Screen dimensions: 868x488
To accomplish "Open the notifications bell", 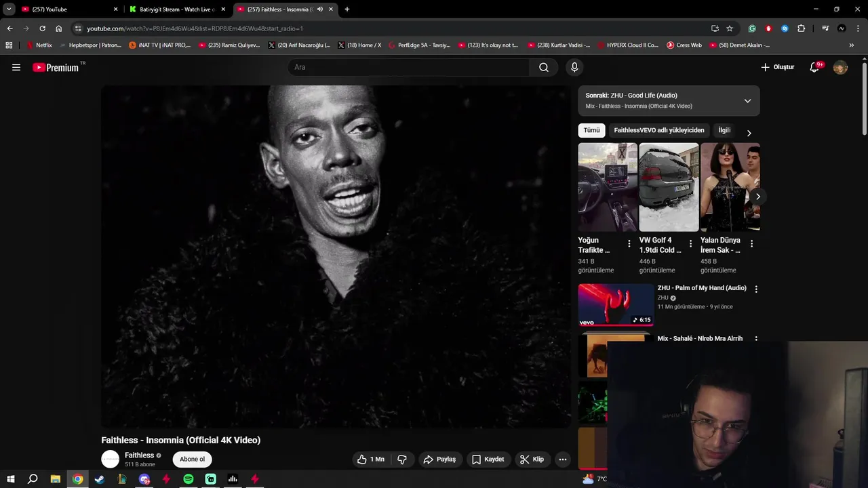I will click(x=815, y=67).
